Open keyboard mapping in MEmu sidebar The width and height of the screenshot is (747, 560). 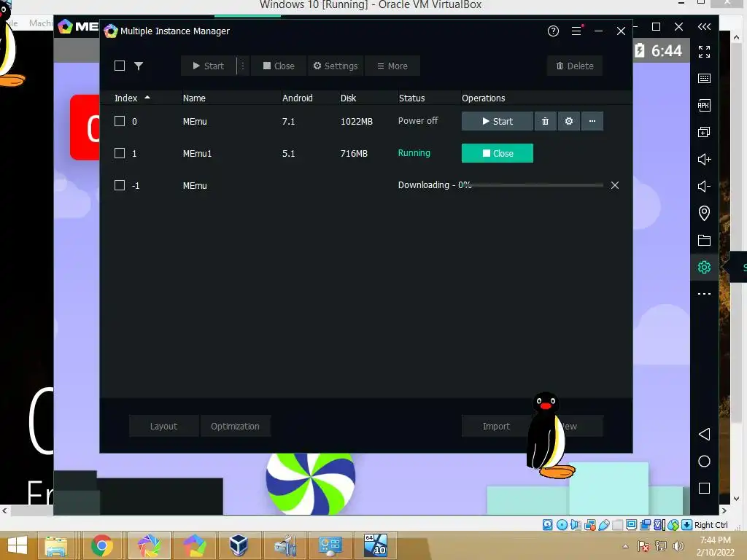pos(704,78)
